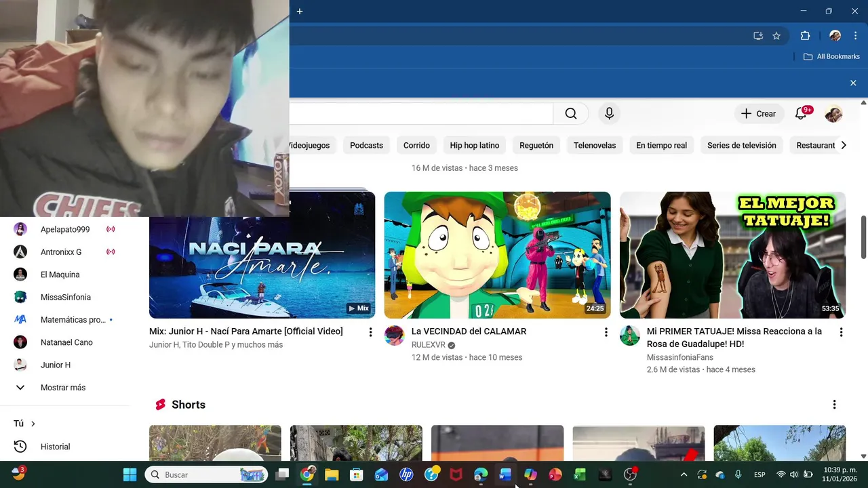Open the EL MEJOR TATUAJE video thumbnail
This screenshot has height=488, width=868.
pyautogui.click(x=732, y=255)
